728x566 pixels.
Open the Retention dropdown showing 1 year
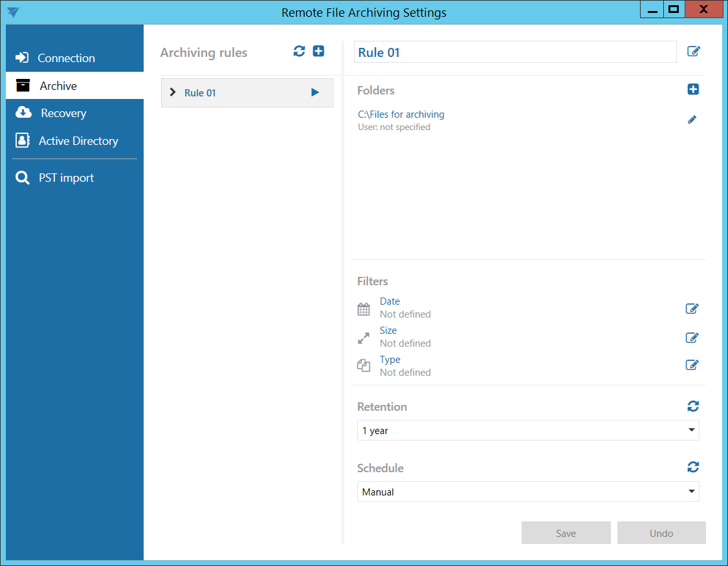[527, 430]
